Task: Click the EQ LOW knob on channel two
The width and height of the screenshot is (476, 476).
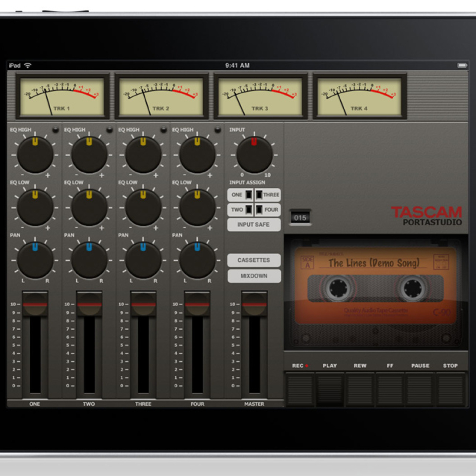Action: pyautogui.click(x=89, y=207)
